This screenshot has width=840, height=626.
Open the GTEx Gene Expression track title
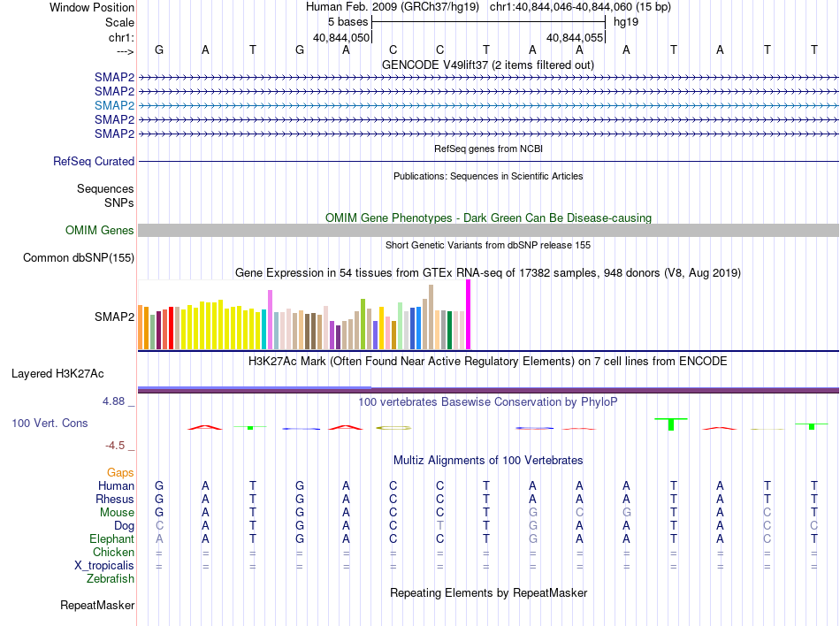[488, 272]
